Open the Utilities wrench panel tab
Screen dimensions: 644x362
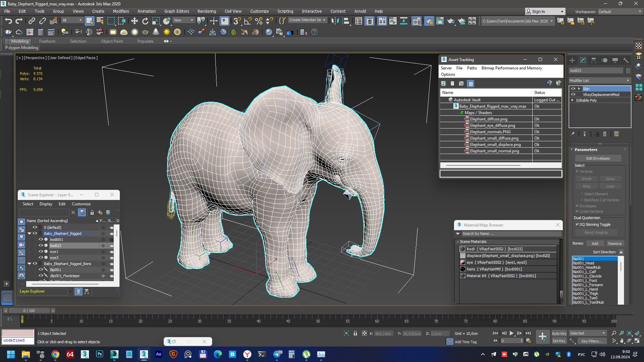(626, 60)
